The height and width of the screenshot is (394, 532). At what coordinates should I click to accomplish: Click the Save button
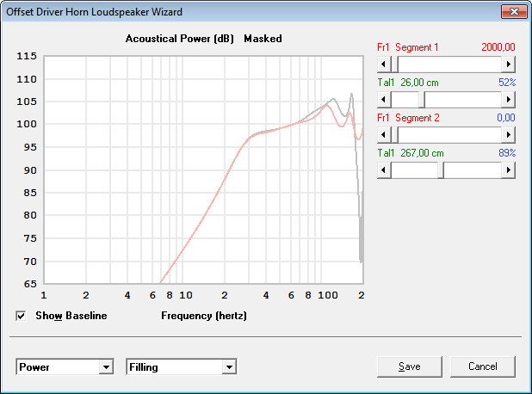(x=410, y=366)
